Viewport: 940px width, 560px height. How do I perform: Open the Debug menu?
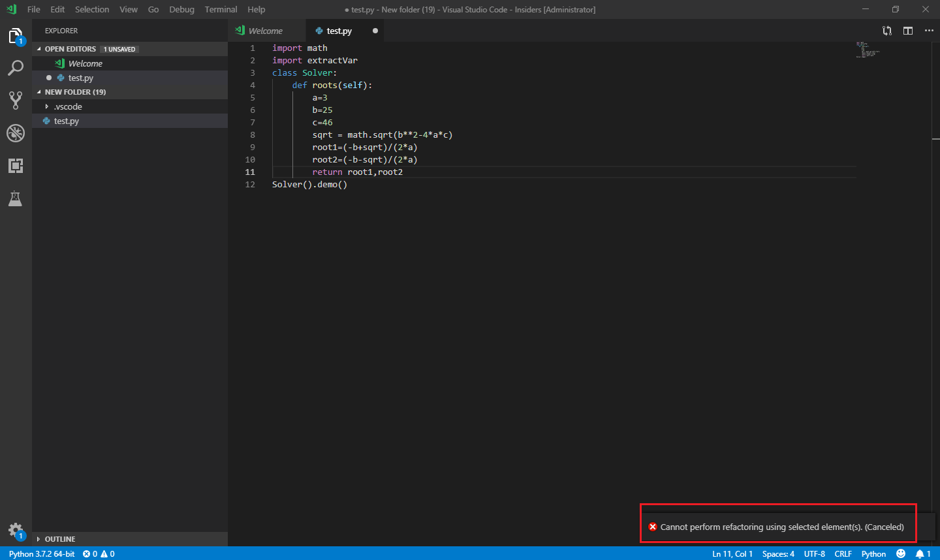pyautogui.click(x=181, y=9)
